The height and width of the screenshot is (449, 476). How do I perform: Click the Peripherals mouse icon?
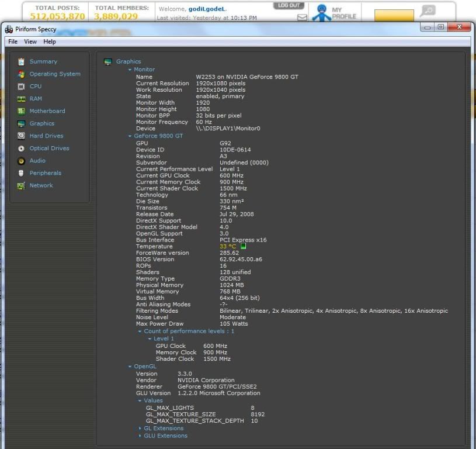[x=21, y=173]
